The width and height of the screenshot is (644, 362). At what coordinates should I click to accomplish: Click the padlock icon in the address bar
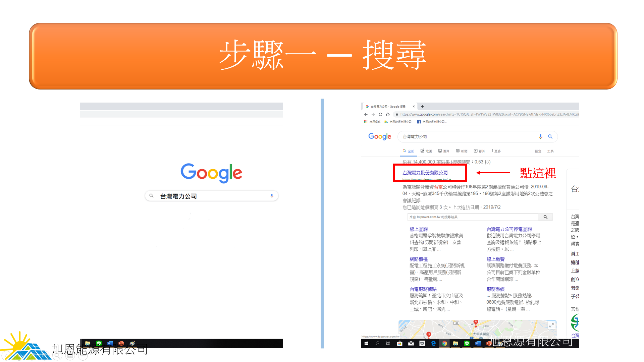click(x=397, y=114)
